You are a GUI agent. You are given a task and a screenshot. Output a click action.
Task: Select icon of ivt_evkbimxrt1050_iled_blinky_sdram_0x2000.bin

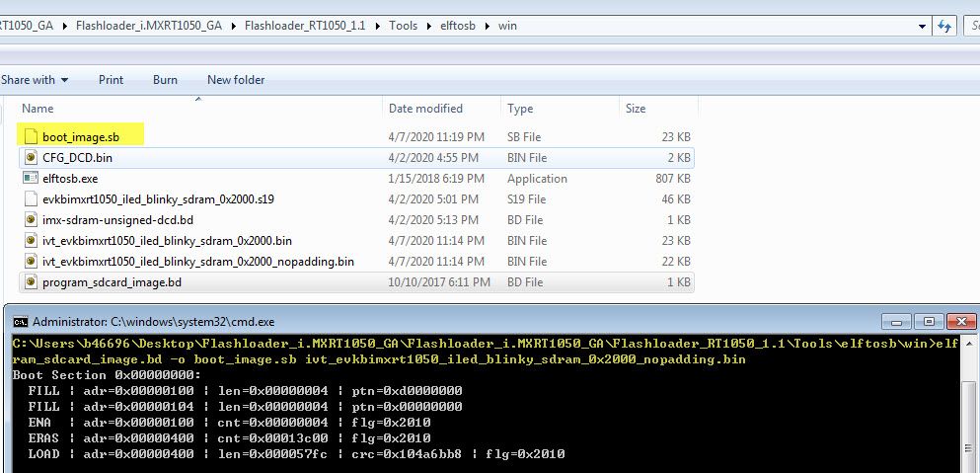click(31, 240)
